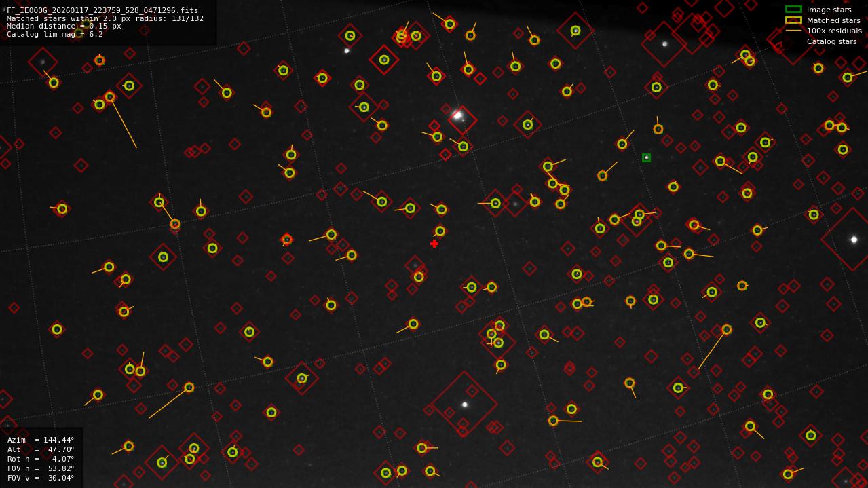Click the brightest star near the top center

(x=458, y=115)
